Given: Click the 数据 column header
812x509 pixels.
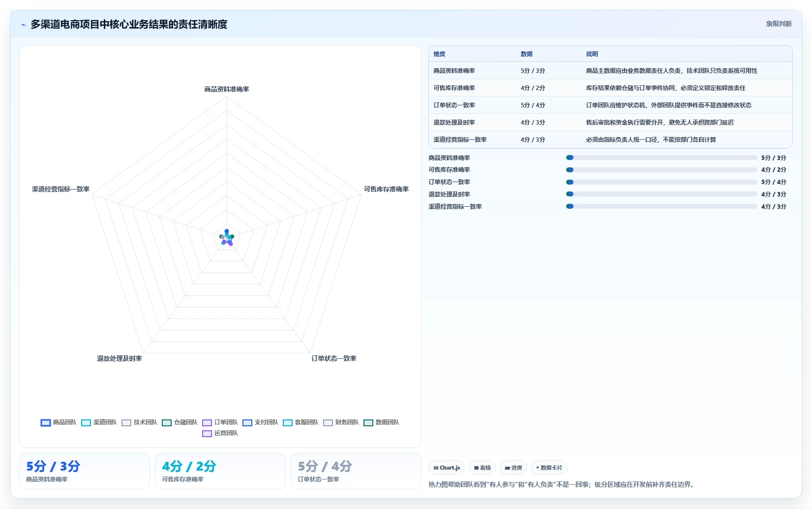Looking at the screenshot, I should click(527, 54).
